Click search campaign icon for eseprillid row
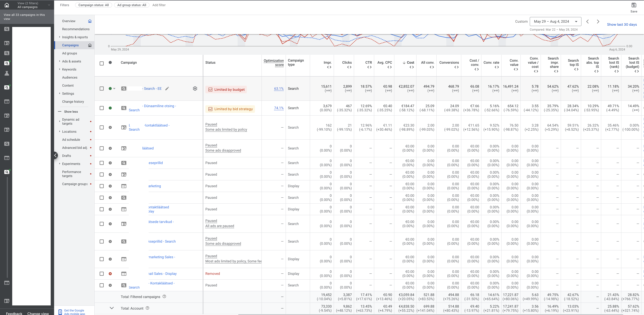This screenshot has width=644, height=315. 124,163
